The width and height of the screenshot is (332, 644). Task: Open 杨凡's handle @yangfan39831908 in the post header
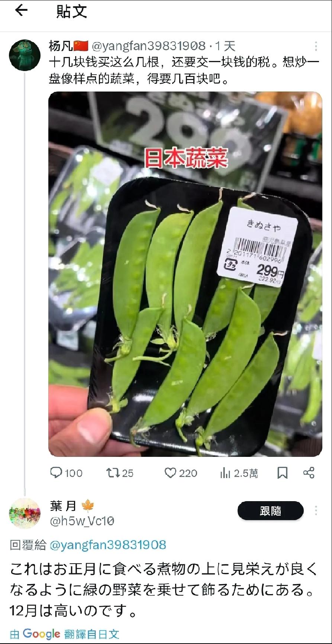[x=148, y=46]
